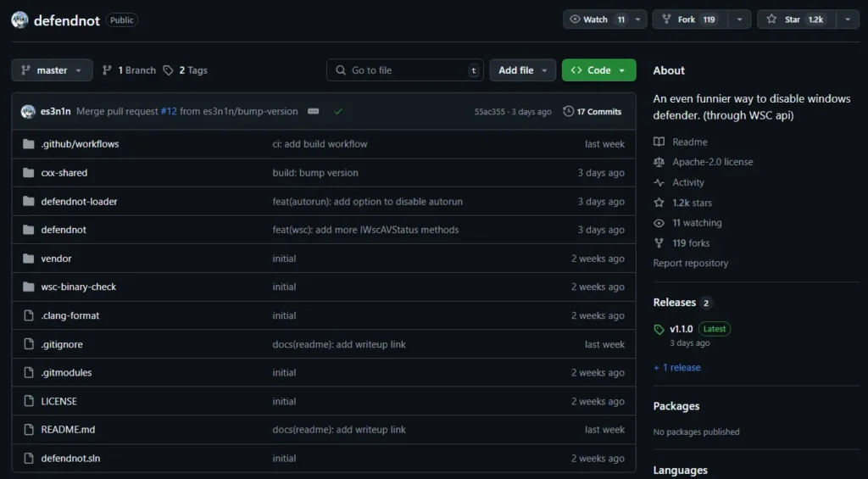868x479 pixels.
Task: Open the 17 Commits history link
Action: (x=593, y=111)
